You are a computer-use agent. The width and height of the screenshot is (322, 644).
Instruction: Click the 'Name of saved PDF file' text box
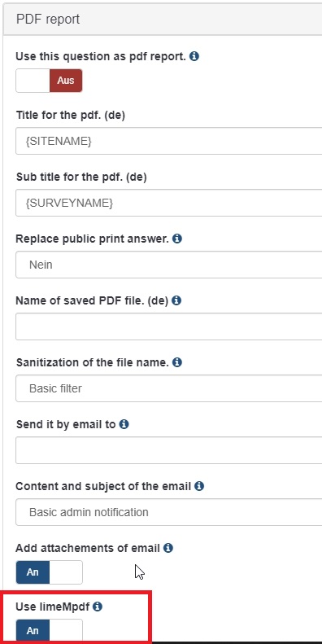click(168, 326)
